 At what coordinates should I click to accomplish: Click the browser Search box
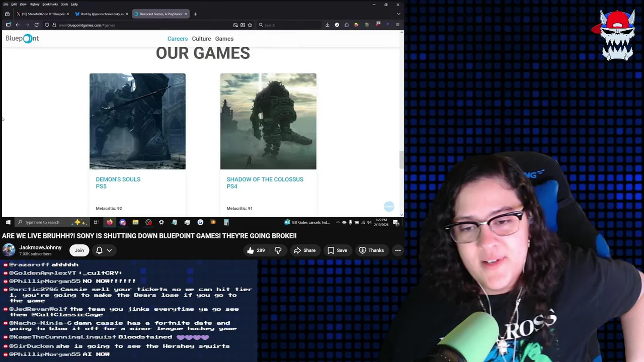point(289,25)
